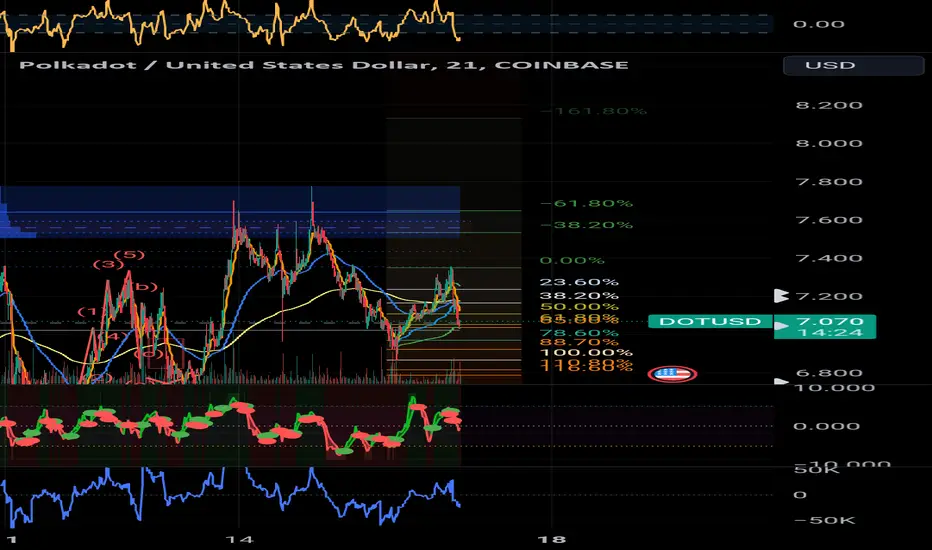Select the (3) Elliott wave label
The height and width of the screenshot is (550, 932).
[108, 265]
